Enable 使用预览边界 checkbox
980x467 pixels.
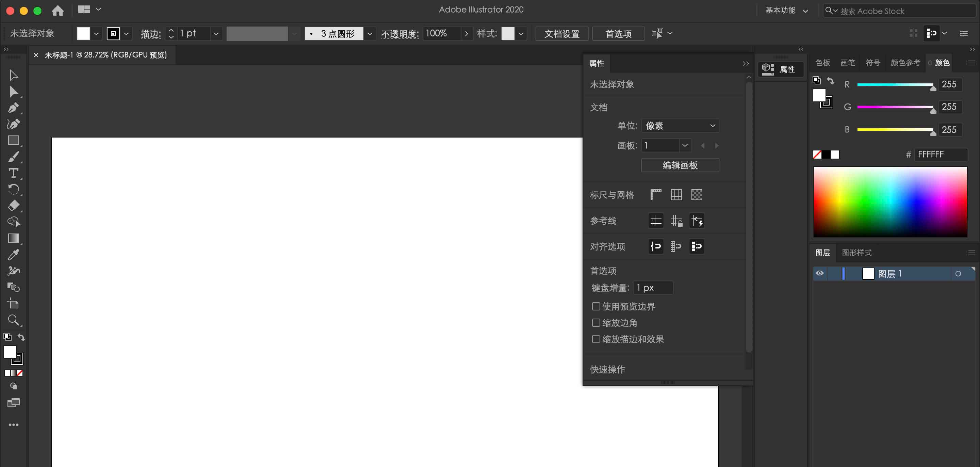[x=596, y=306]
